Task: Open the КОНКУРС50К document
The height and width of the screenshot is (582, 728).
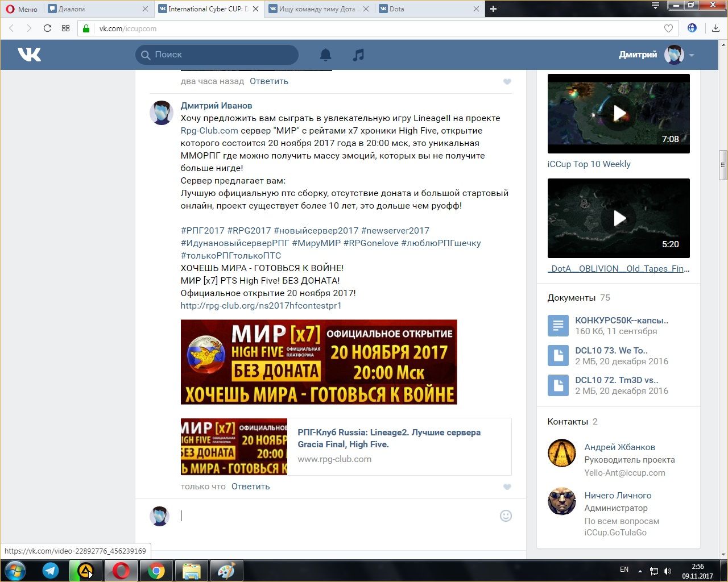Action: [x=622, y=321]
